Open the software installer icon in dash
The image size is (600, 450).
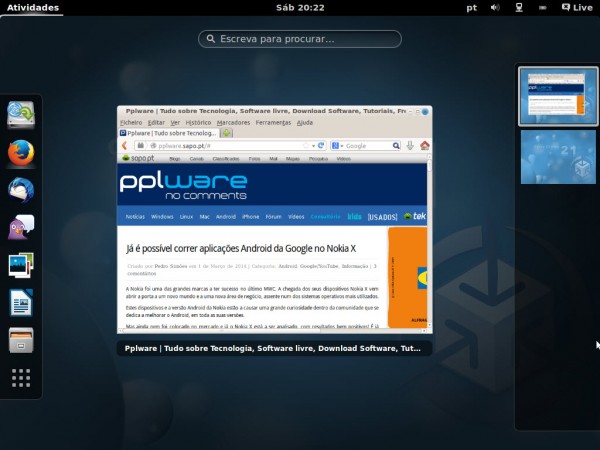click(21, 115)
